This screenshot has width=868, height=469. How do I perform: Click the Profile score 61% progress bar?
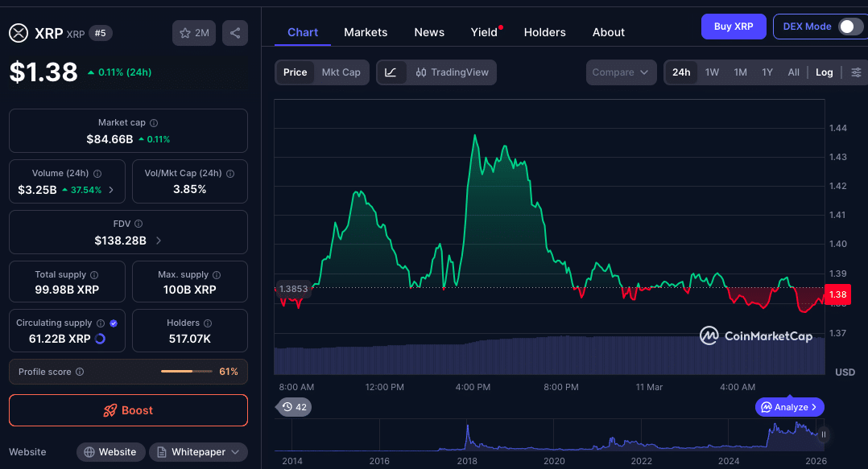(187, 371)
